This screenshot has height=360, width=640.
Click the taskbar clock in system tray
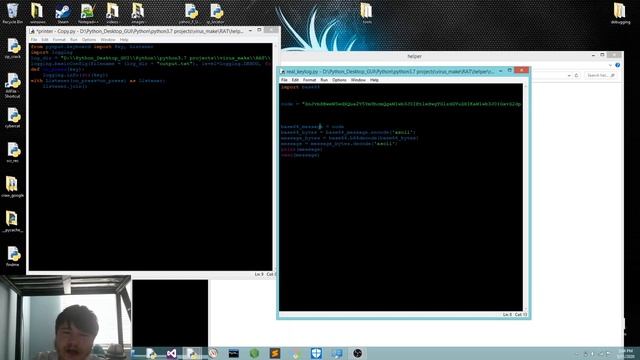(x=626, y=353)
